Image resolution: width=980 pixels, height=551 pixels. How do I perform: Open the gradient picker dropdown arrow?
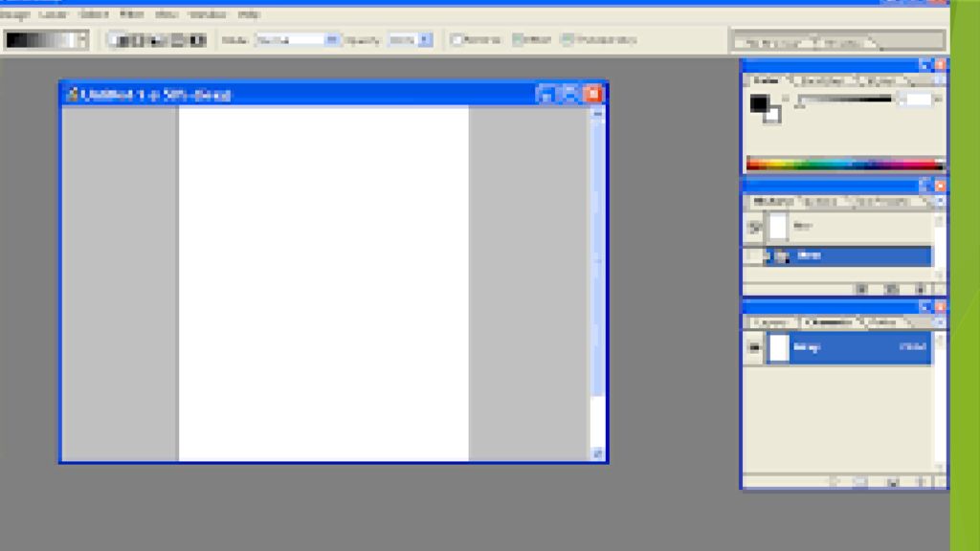coord(82,40)
